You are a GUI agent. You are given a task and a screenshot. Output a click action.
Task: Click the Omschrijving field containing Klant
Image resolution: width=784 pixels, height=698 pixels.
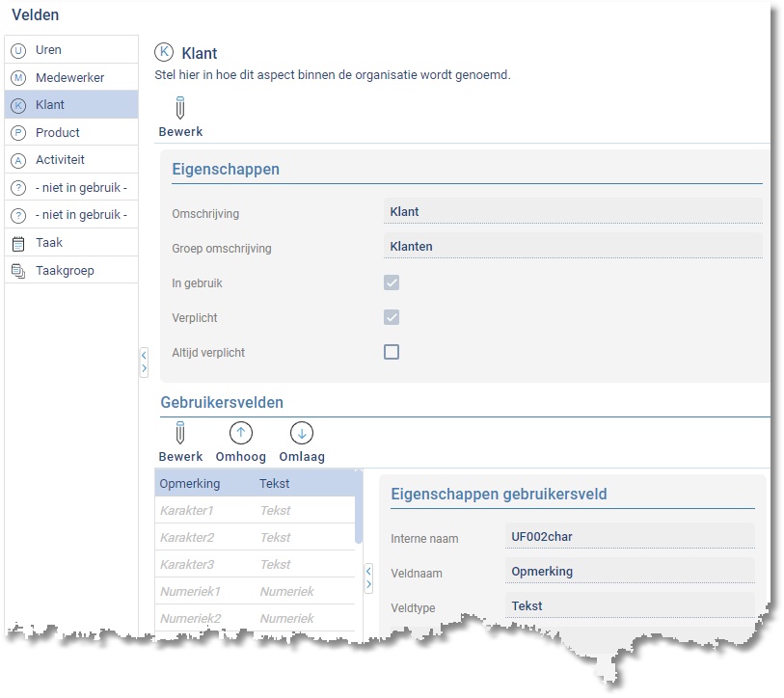click(572, 212)
